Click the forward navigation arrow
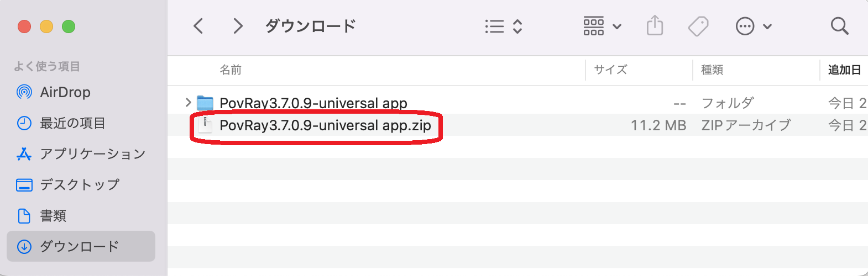 pyautogui.click(x=238, y=26)
